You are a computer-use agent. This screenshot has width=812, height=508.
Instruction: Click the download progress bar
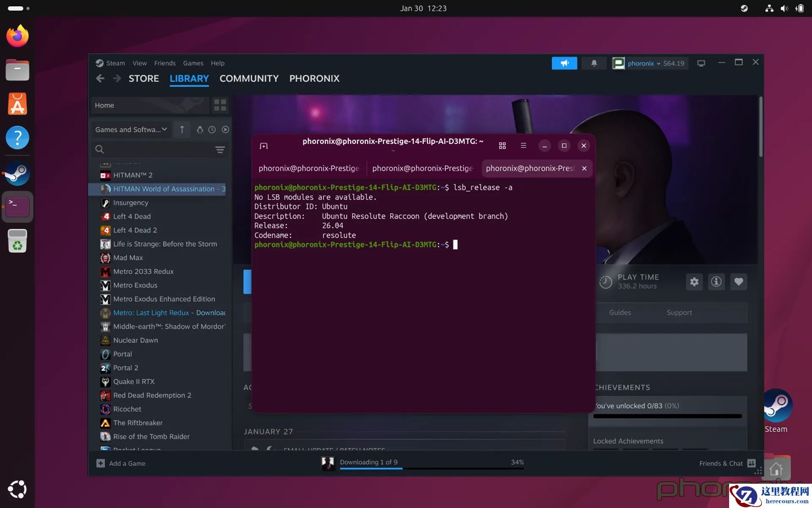coord(431,468)
